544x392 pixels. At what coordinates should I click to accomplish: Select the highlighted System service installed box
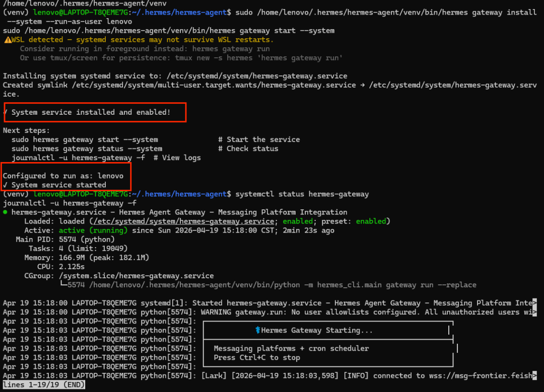95,112
